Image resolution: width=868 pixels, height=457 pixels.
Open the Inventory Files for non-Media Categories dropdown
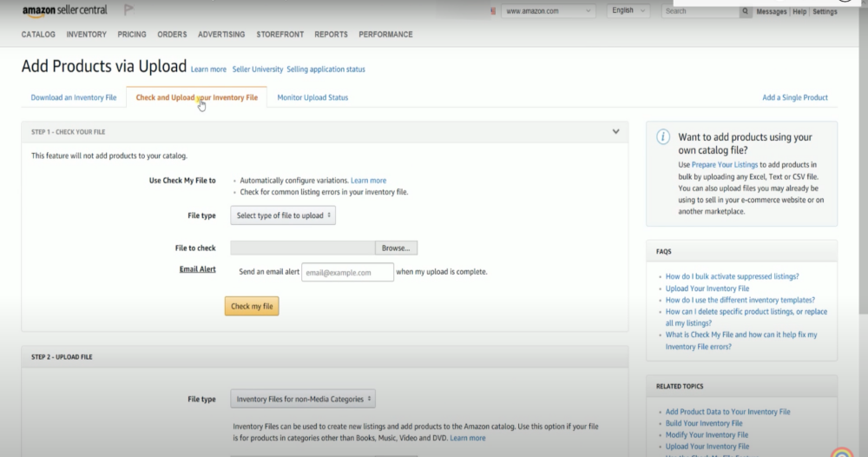[303, 399]
